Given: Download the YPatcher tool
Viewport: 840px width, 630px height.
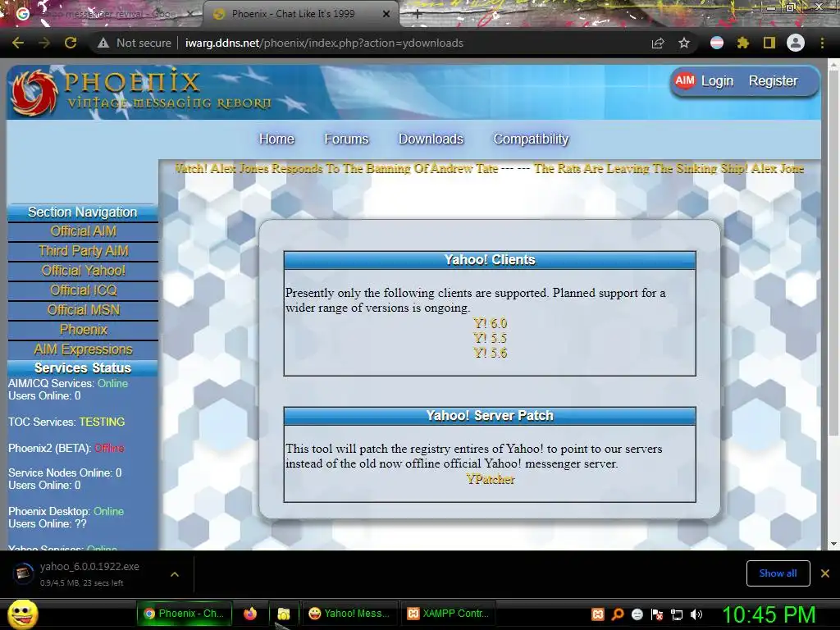Looking at the screenshot, I should 491,479.
